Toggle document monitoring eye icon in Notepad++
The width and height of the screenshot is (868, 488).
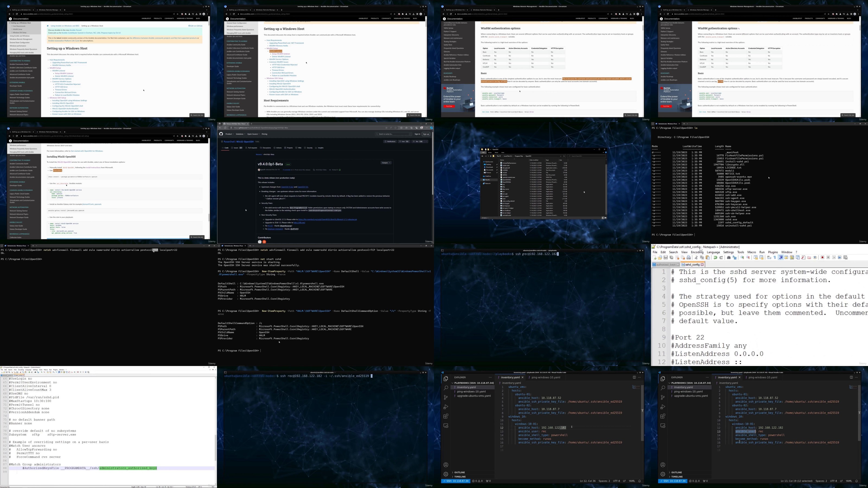coord(815,258)
